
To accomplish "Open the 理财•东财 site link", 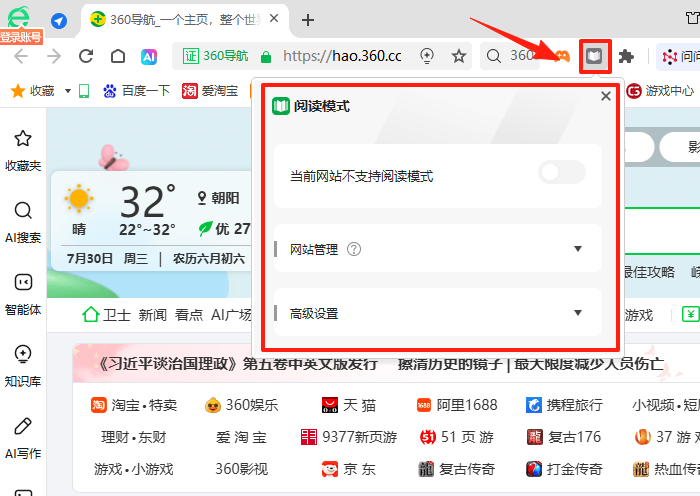I will pos(133,437).
